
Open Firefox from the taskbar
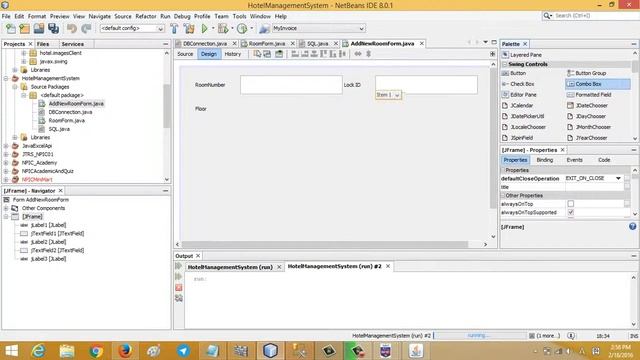point(125,351)
